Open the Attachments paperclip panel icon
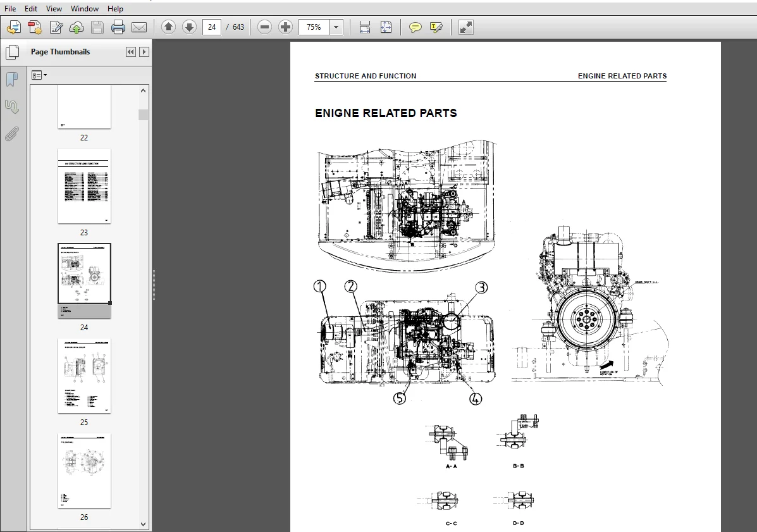Screen dimensions: 757x532 pos(12,133)
